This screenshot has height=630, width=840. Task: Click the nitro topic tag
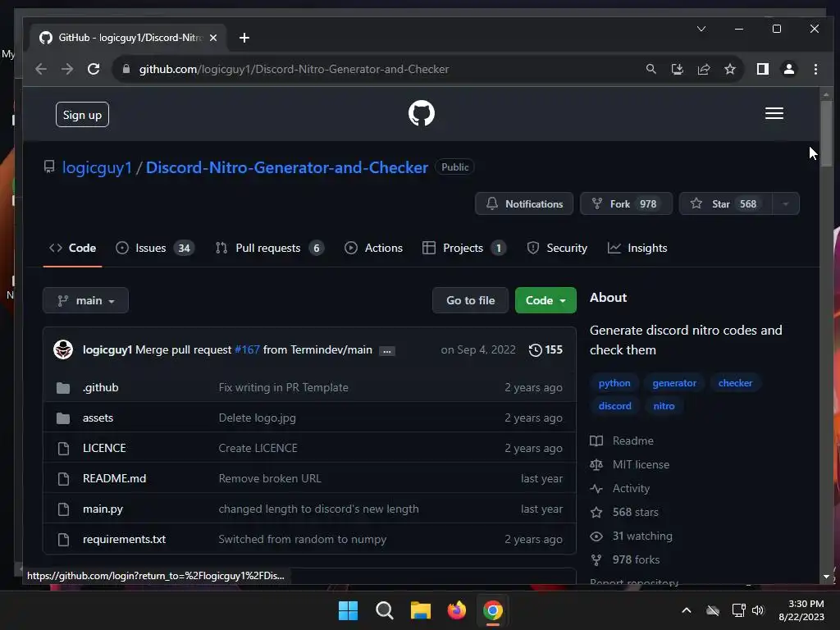pyautogui.click(x=664, y=406)
